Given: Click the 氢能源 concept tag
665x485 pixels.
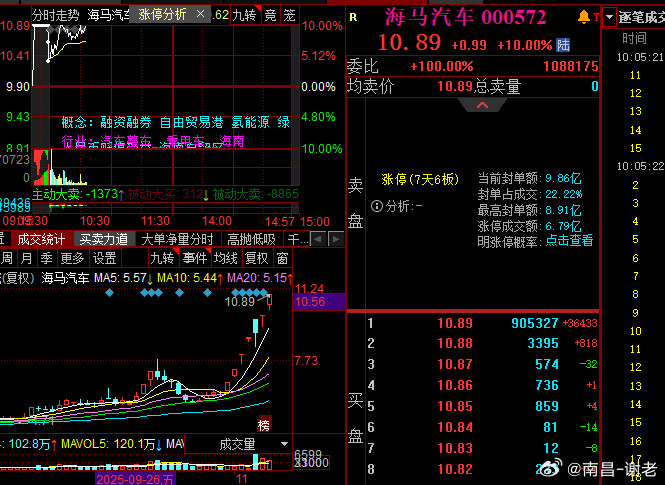Looking at the screenshot, I should (250, 123).
